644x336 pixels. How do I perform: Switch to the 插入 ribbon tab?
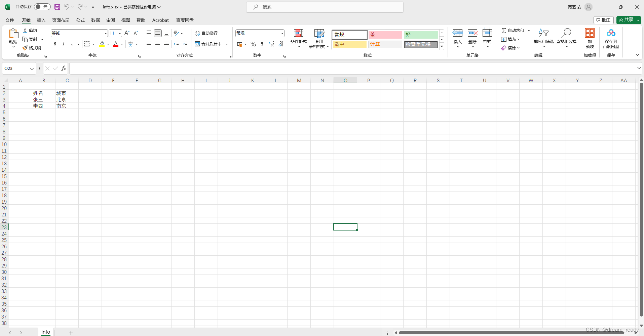point(41,20)
